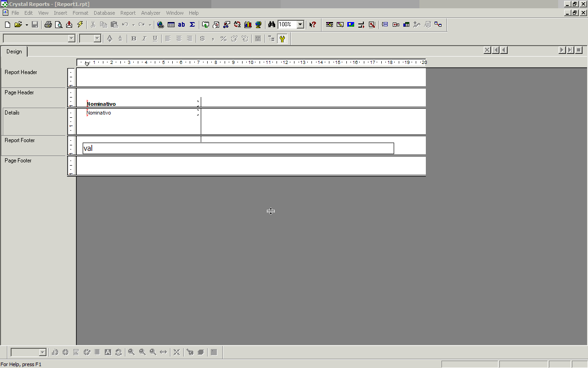Screen dimensions: 588x368
Task: Open the Database menu
Action: click(104, 13)
